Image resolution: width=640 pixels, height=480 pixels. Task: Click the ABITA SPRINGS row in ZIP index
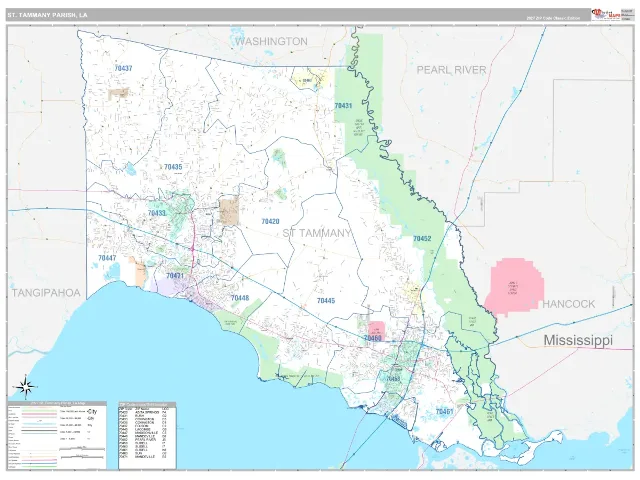(x=144, y=412)
